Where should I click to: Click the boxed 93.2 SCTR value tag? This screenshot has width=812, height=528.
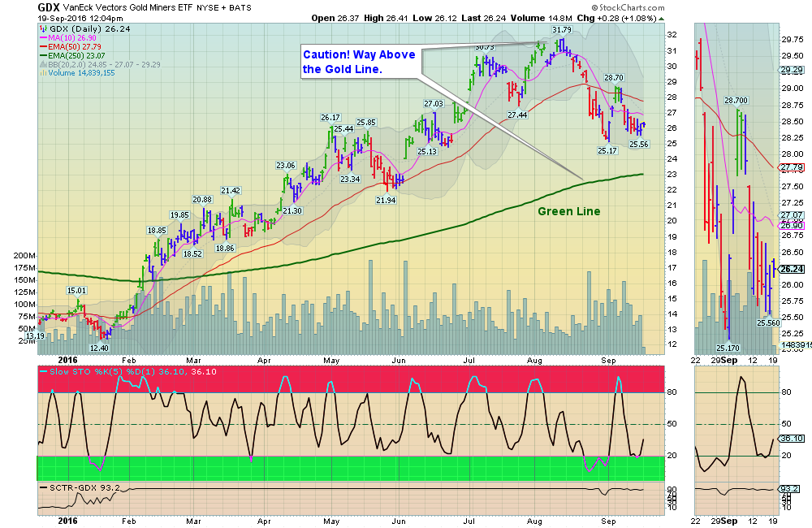point(790,489)
